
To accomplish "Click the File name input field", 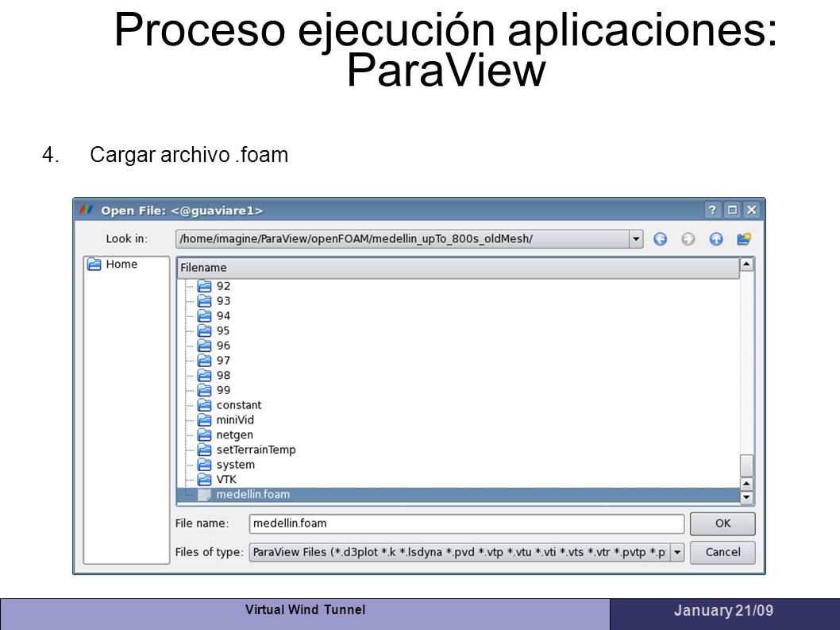I will [x=467, y=524].
